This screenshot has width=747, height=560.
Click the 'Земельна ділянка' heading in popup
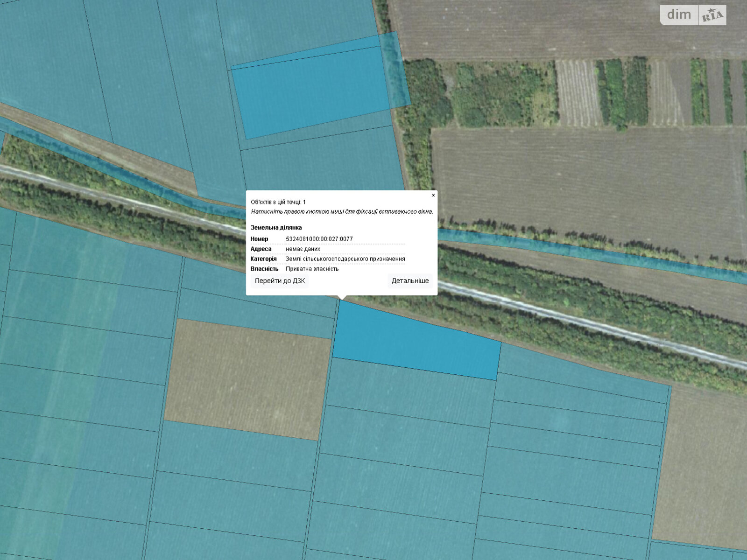276,228
